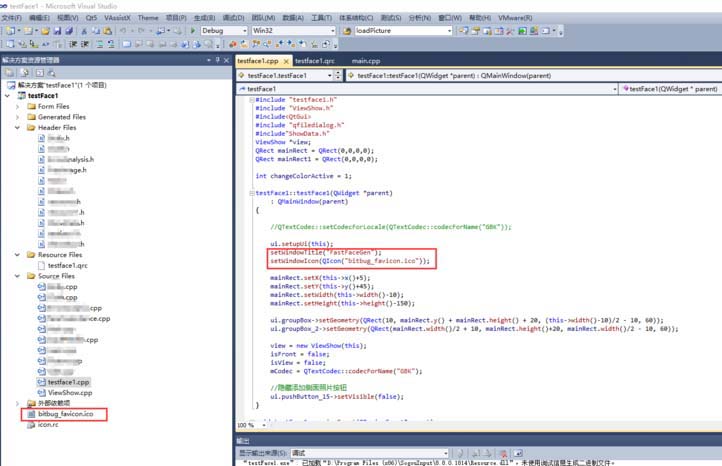Image resolution: width=722 pixels, height=466 pixels.
Task: Expand the Form Files folder
Action: (18, 106)
